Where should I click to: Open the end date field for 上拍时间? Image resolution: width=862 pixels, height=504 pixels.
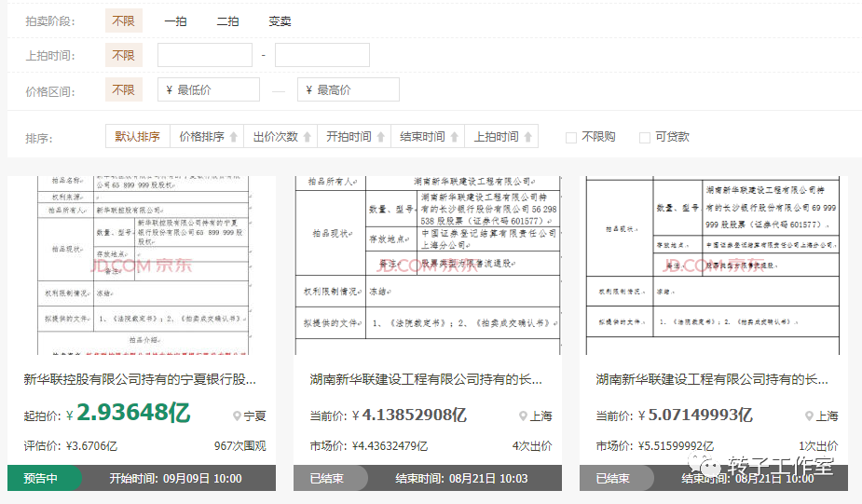(x=322, y=55)
